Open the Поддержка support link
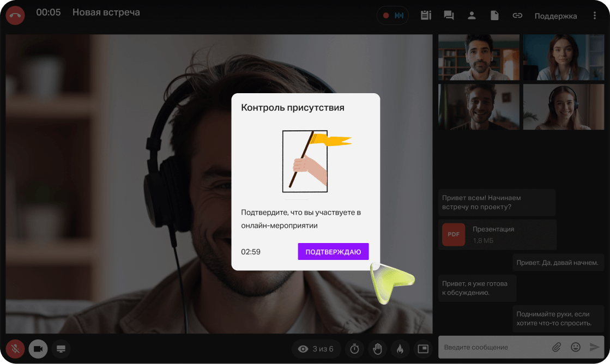 (x=555, y=16)
